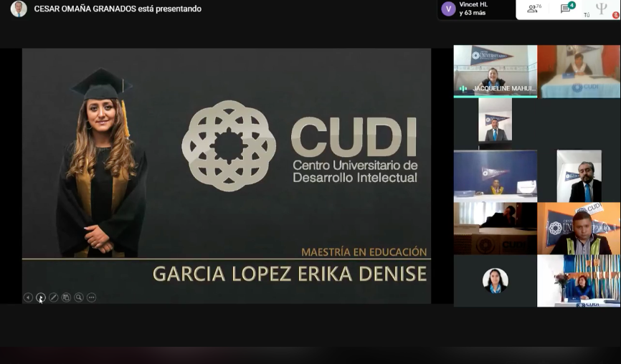Click the purple 'V' avatar of Vincet HL
Viewport: 621px width, 364px height.
pyautogui.click(x=448, y=9)
